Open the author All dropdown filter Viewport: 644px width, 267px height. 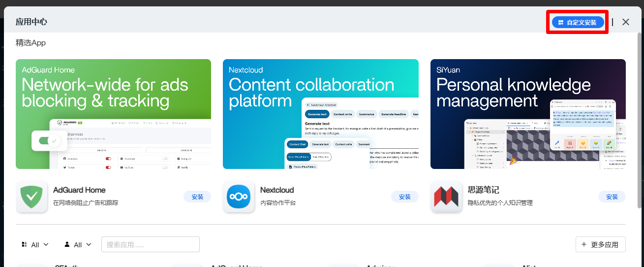tap(78, 244)
